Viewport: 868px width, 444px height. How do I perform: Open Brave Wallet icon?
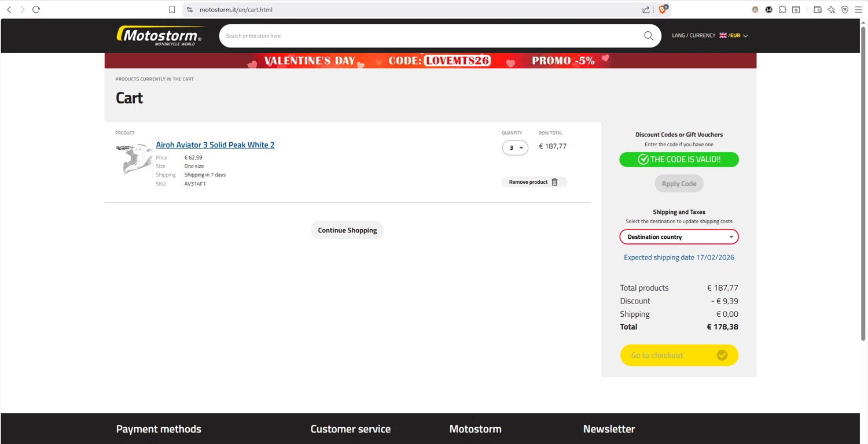coord(818,9)
